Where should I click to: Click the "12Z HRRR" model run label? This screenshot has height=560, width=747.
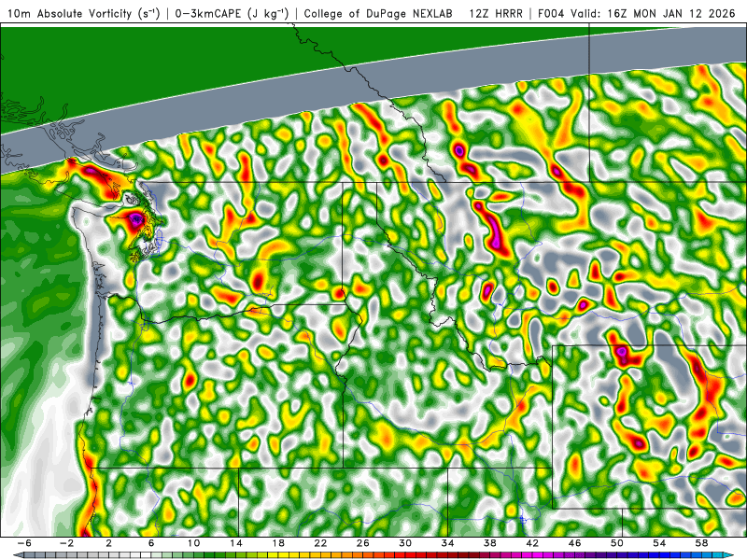point(496,13)
